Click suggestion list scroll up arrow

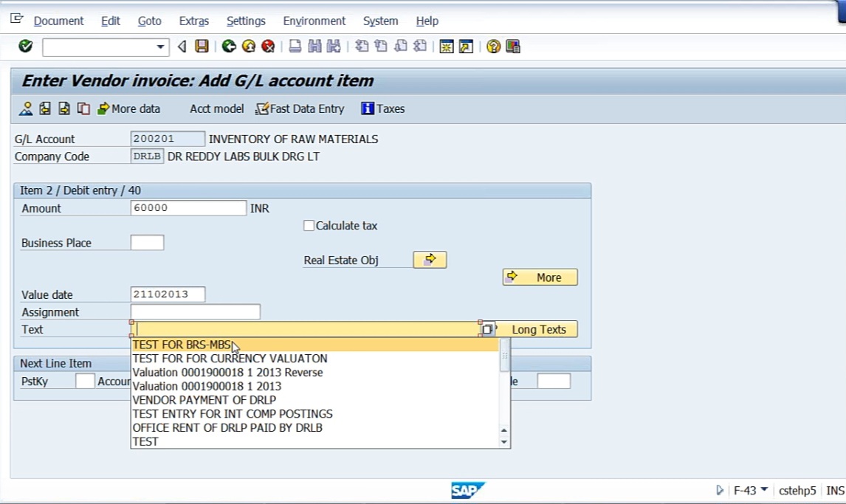[x=504, y=430]
